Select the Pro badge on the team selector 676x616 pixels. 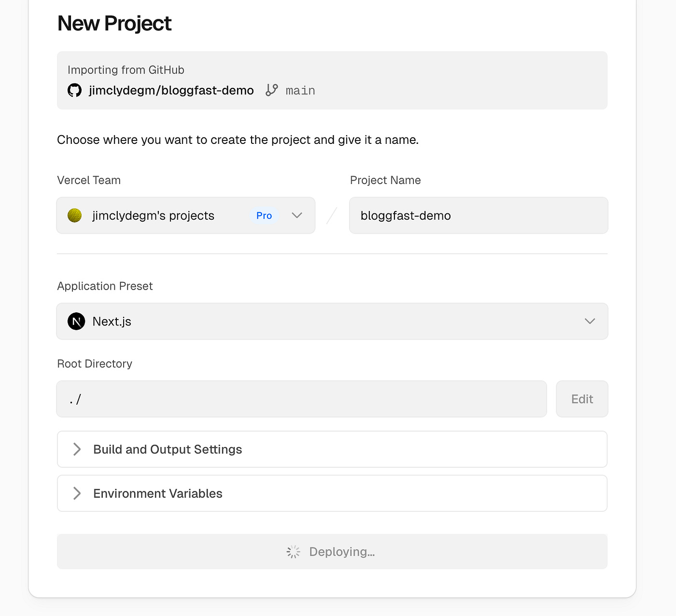(x=264, y=215)
